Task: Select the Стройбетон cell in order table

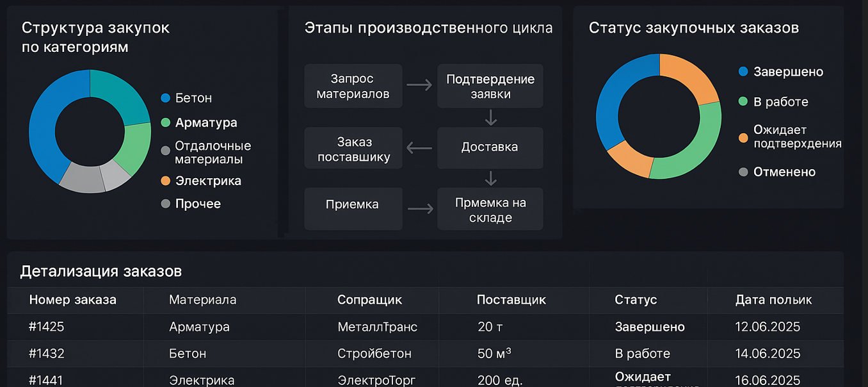Action: click(374, 354)
